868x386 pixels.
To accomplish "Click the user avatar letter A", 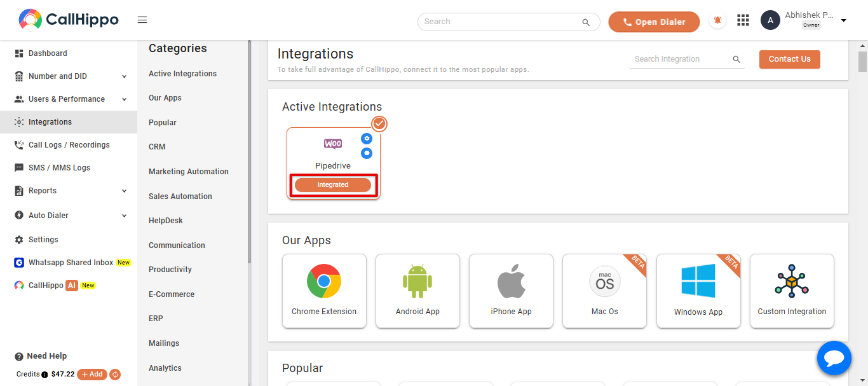I will 770,20.
